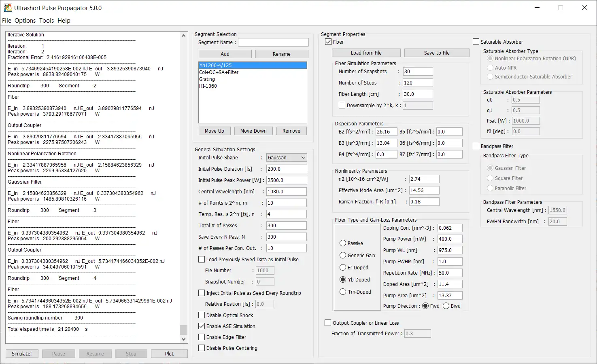
Task: Select Grating segment in list
Action: pos(253,79)
